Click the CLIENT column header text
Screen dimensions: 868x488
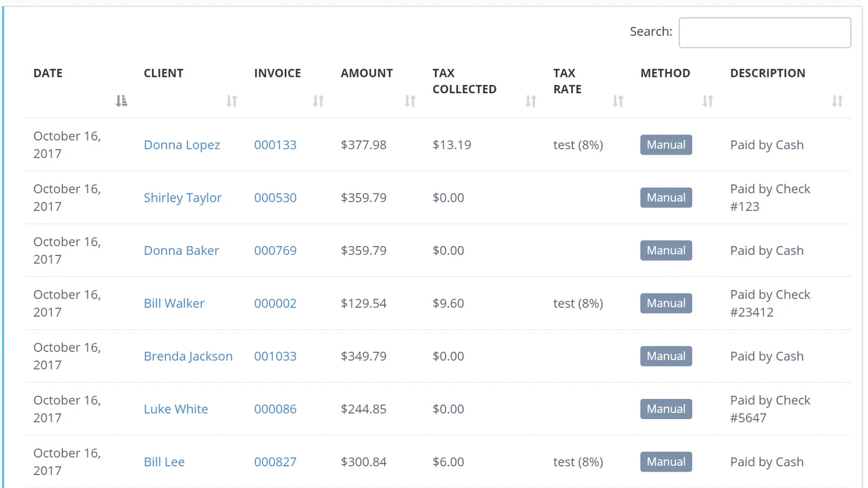tap(164, 73)
